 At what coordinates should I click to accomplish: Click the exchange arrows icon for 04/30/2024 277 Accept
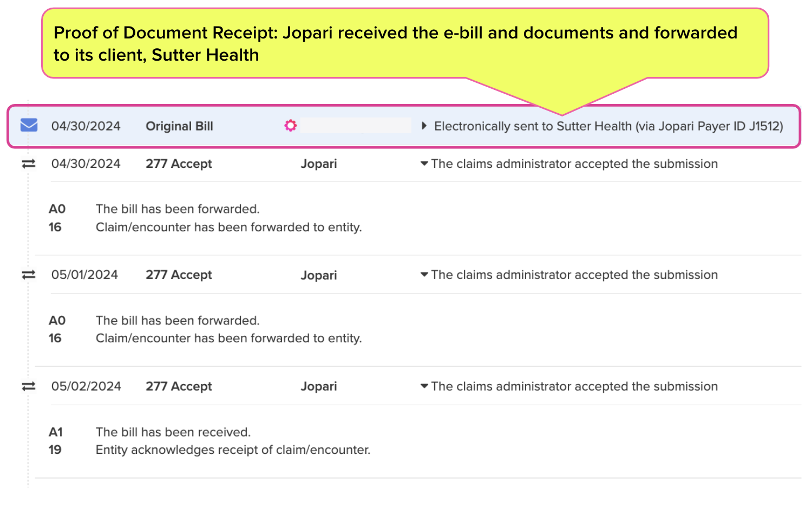(29, 164)
